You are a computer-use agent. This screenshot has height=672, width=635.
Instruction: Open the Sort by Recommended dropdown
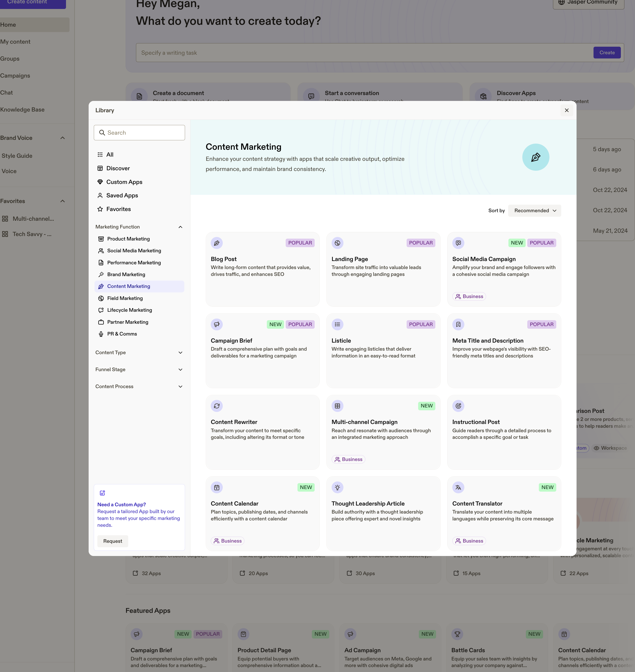click(x=534, y=211)
